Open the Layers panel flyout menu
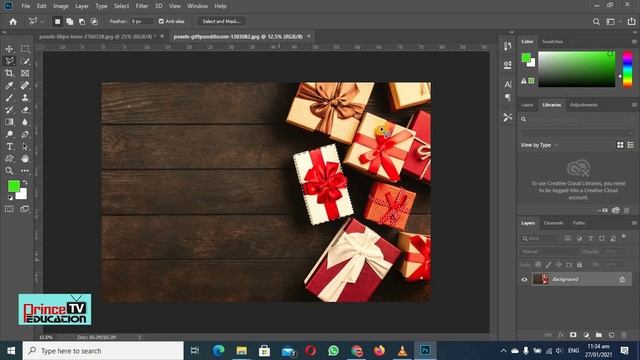This screenshot has width=640, height=360. (634, 223)
